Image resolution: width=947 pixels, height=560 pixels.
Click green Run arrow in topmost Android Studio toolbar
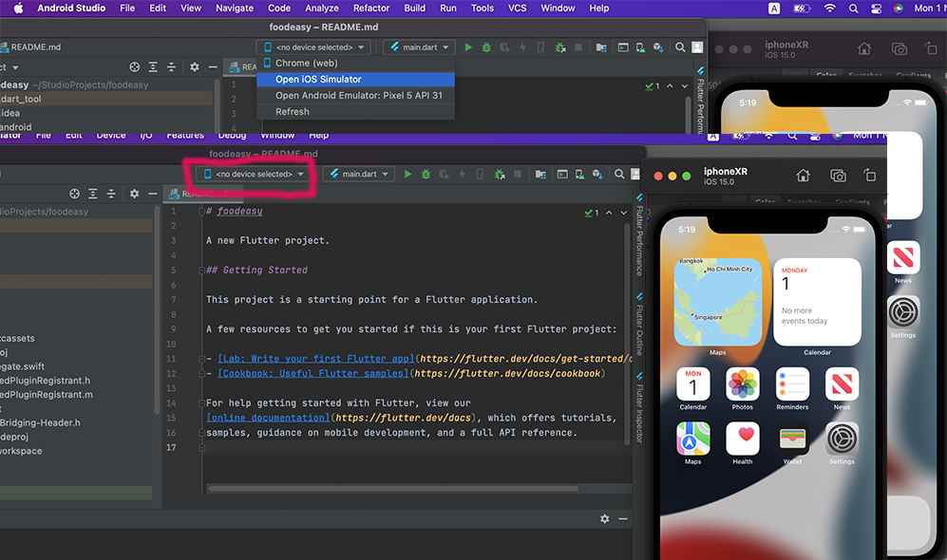pos(468,47)
